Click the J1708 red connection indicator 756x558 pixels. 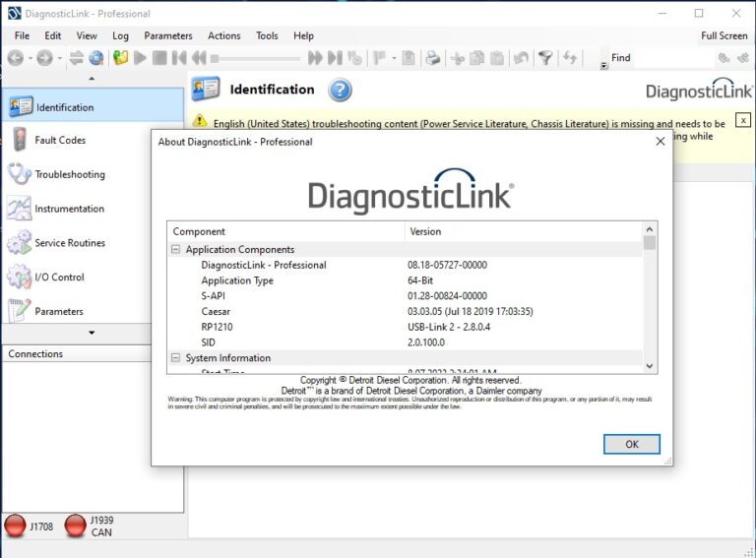coord(15,526)
